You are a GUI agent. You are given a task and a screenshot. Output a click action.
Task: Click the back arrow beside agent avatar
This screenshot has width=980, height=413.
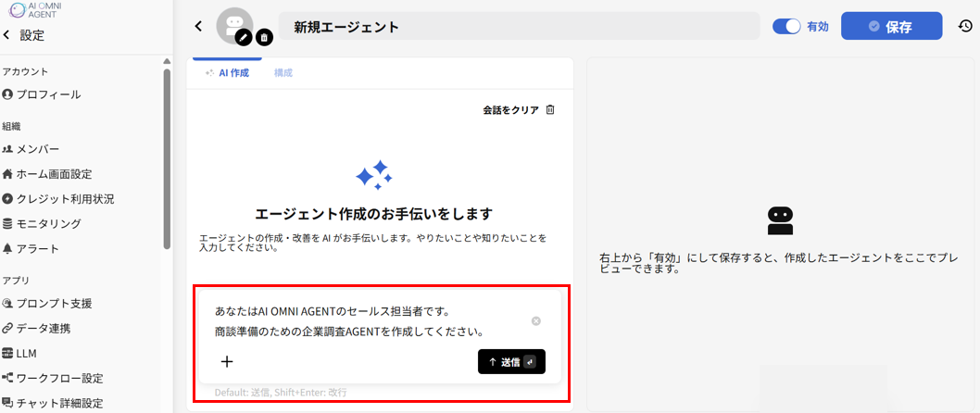(198, 27)
